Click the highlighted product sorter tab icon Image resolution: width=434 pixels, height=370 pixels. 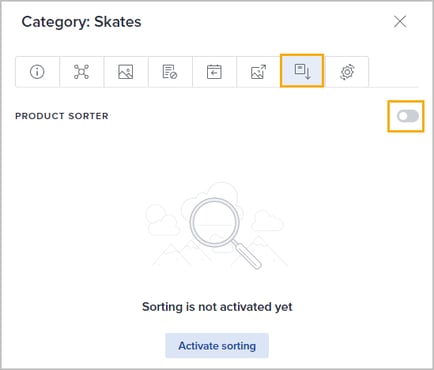(302, 71)
